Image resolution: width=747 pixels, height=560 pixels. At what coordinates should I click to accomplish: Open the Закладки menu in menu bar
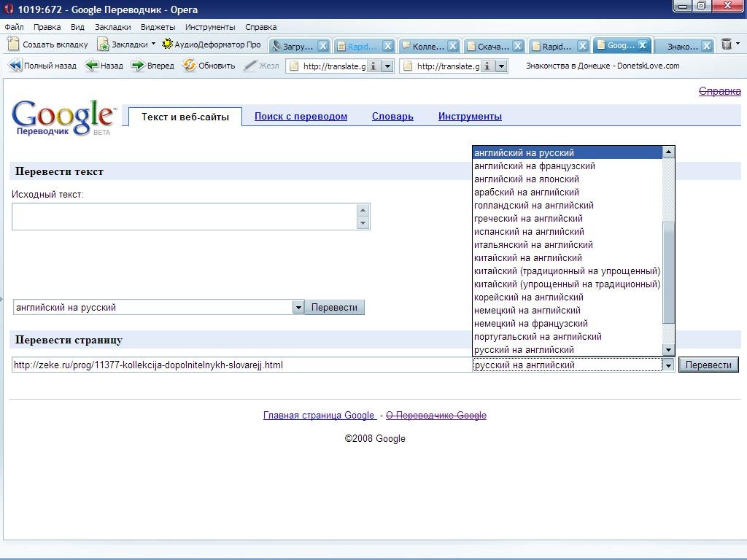tap(112, 27)
